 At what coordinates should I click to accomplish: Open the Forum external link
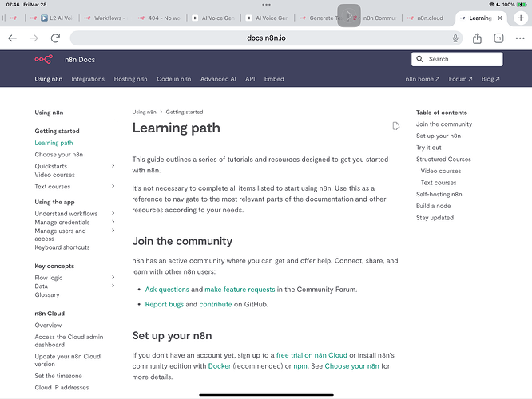click(x=460, y=79)
